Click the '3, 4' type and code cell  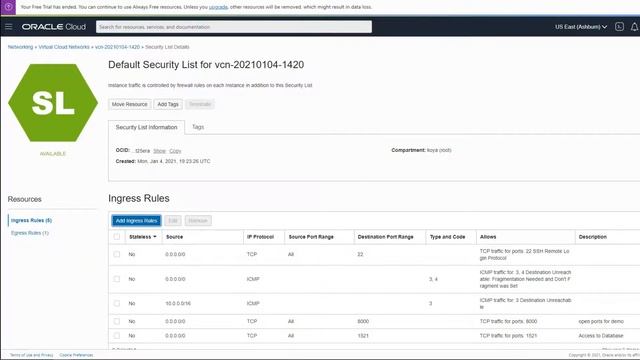point(433,279)
